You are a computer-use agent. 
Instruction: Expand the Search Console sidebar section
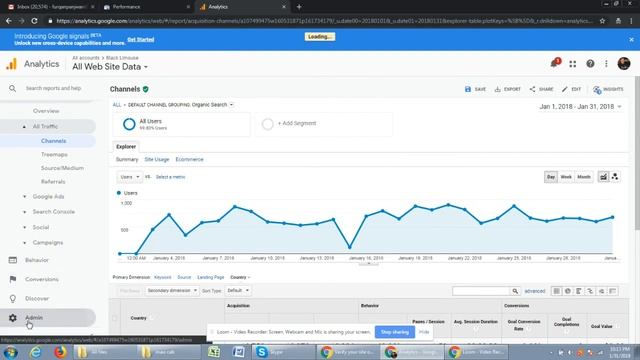click(x=24, y=212)
